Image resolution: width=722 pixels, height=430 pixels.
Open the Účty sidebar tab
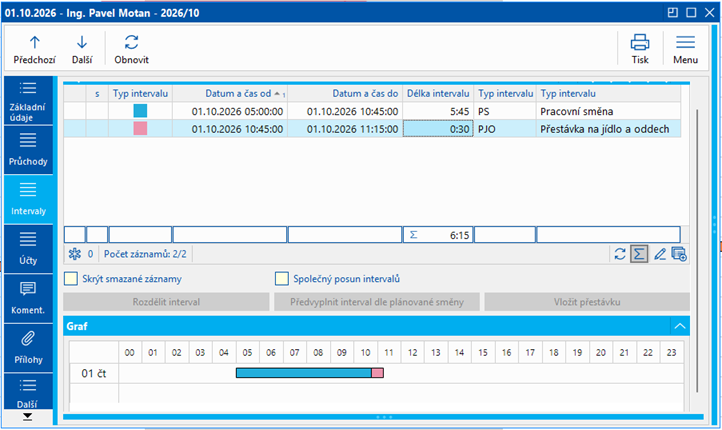tap(28, 249)
